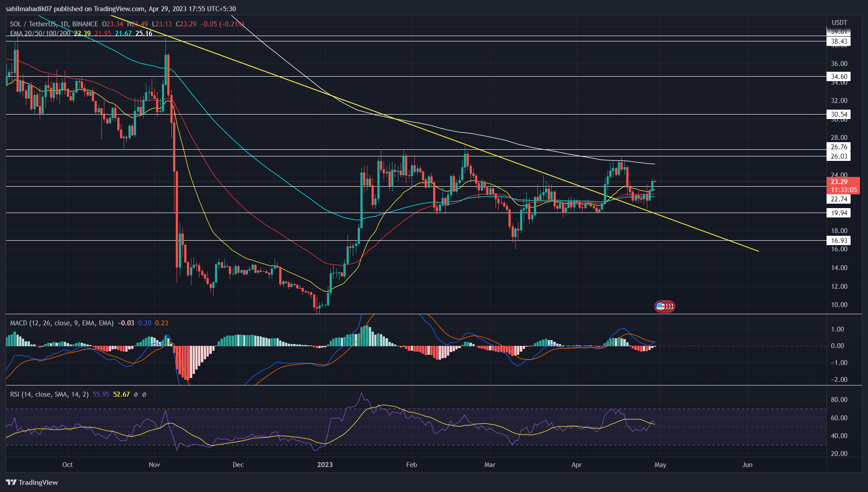Select the 19.94 support price tag

[x=839, y=213]
